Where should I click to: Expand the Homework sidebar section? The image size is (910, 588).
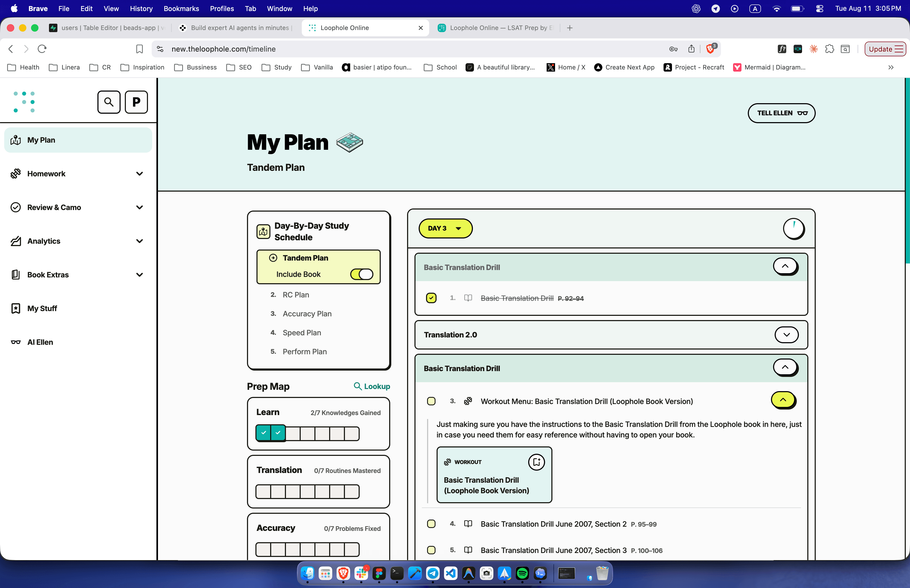click(139, 174)
